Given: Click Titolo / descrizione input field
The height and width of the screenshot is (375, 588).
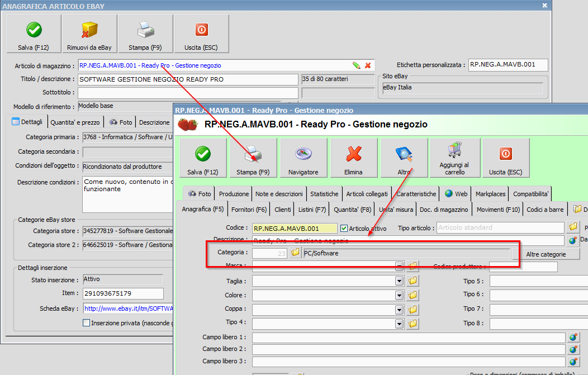Looking at the screenshot, I should pyautogui.click(x=188, y=79).
